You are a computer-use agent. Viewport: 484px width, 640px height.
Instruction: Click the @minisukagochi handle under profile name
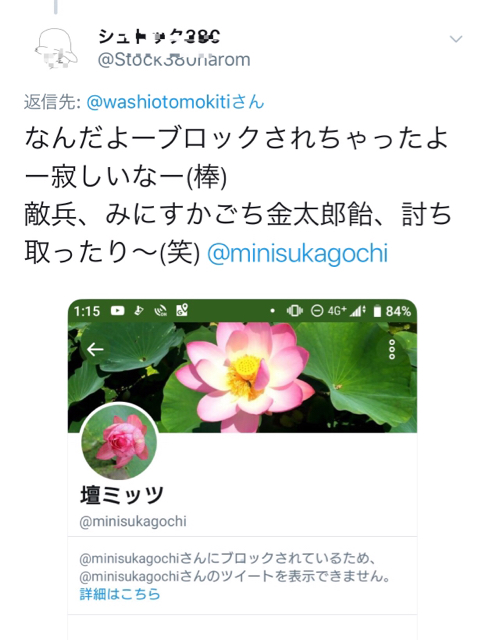coord(133,521)
